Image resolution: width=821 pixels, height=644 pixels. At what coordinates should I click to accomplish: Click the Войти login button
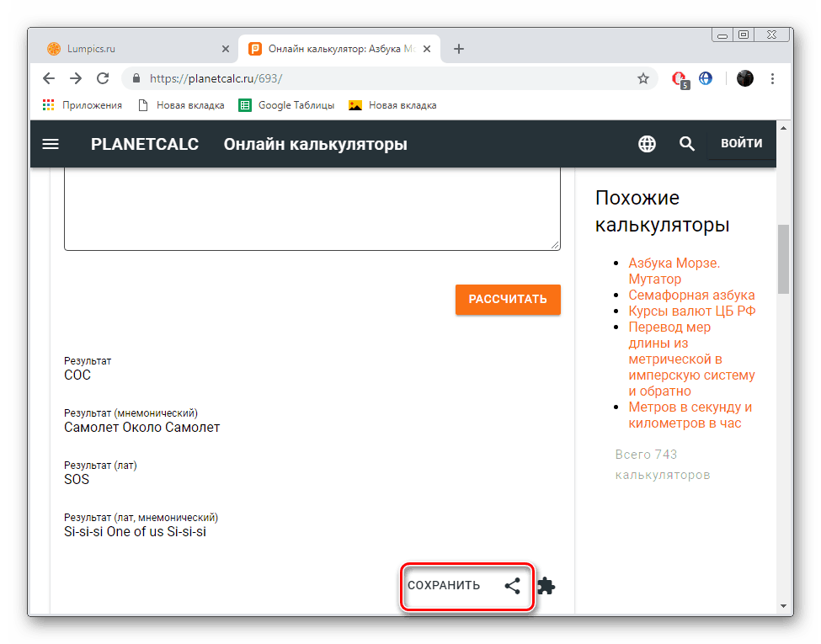tap(741, 143)
